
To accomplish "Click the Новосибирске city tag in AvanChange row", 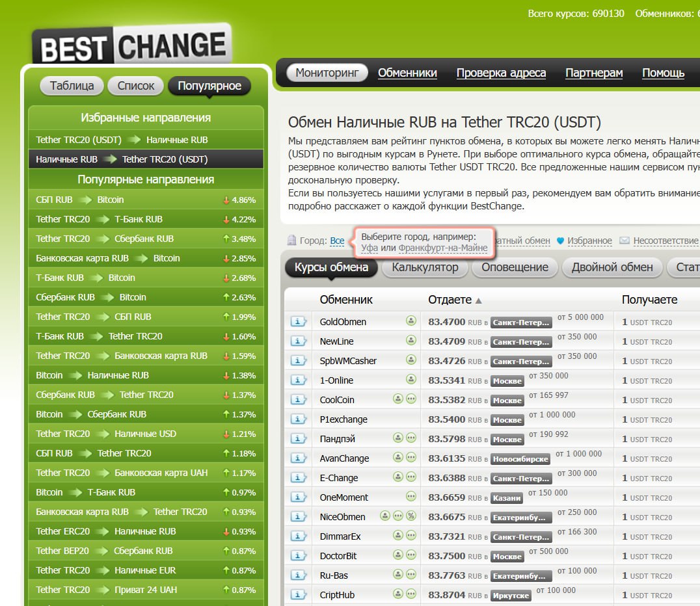I will pos(520,459).
